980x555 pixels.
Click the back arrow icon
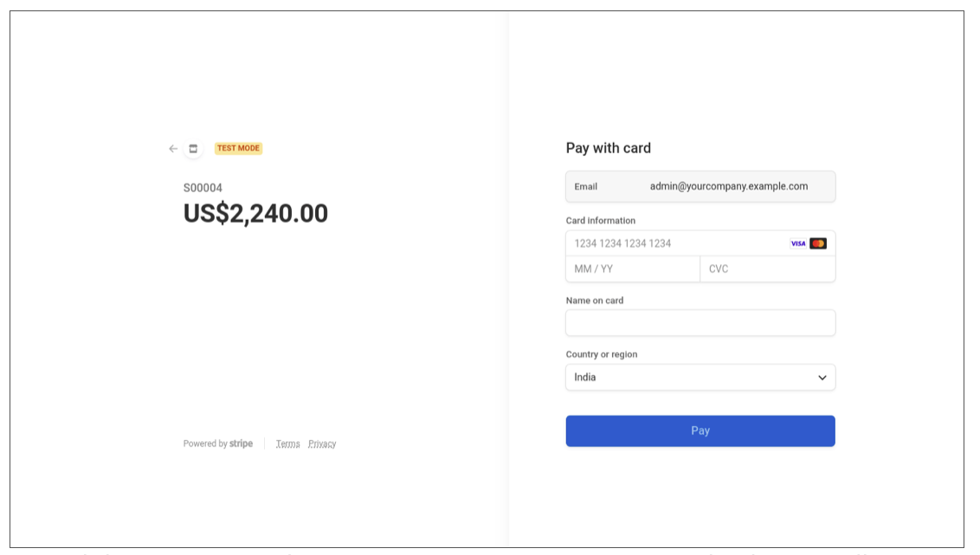coord(173,149)
